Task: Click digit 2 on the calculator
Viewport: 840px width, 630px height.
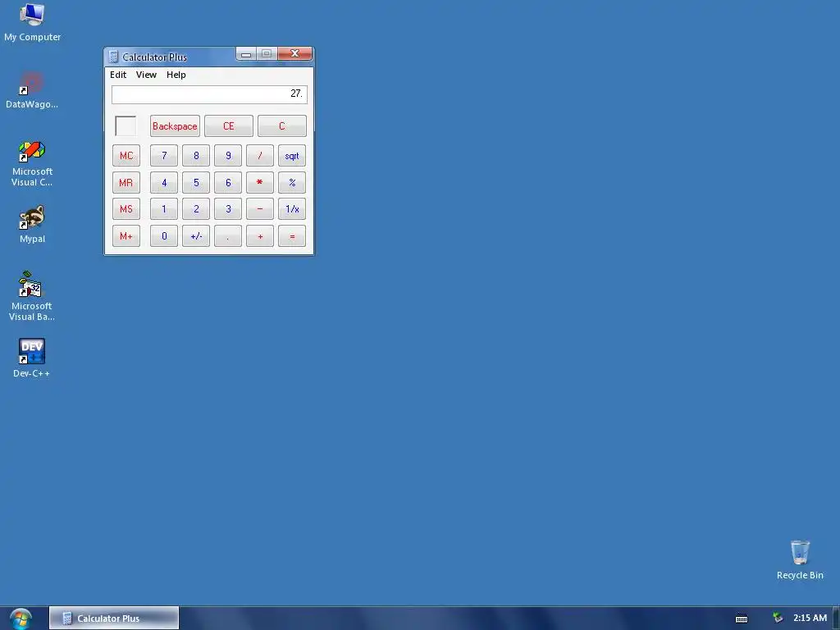Action: 196,209
